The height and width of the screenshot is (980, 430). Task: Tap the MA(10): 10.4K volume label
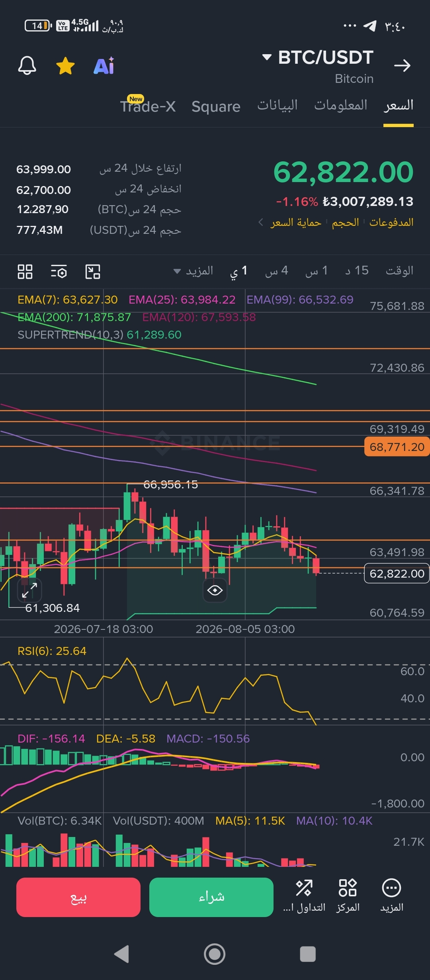334,821
